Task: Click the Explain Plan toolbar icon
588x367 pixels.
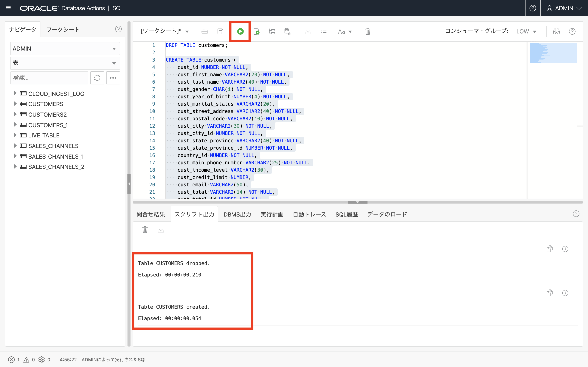Action: coord(272,31)
